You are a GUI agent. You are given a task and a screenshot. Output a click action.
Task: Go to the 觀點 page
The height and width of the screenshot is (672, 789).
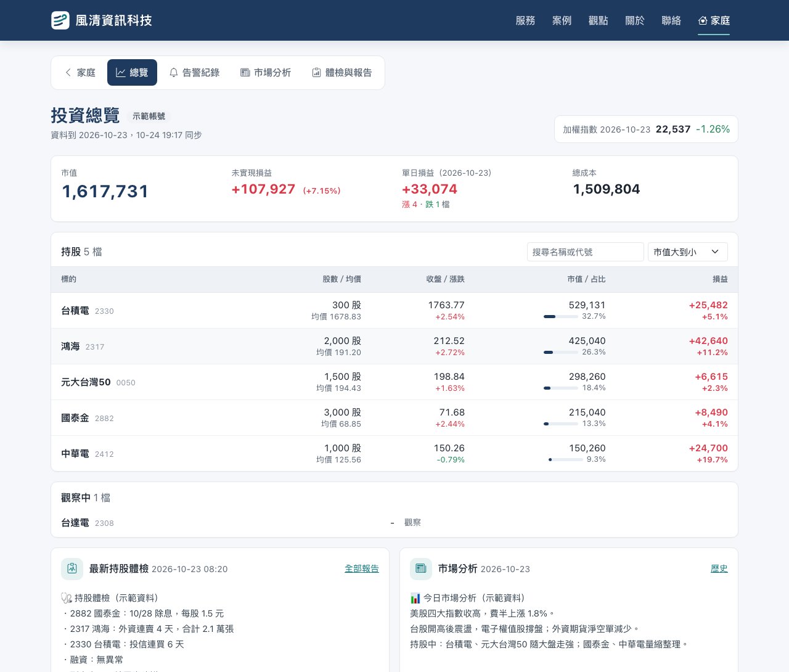(x=598, y=21)
